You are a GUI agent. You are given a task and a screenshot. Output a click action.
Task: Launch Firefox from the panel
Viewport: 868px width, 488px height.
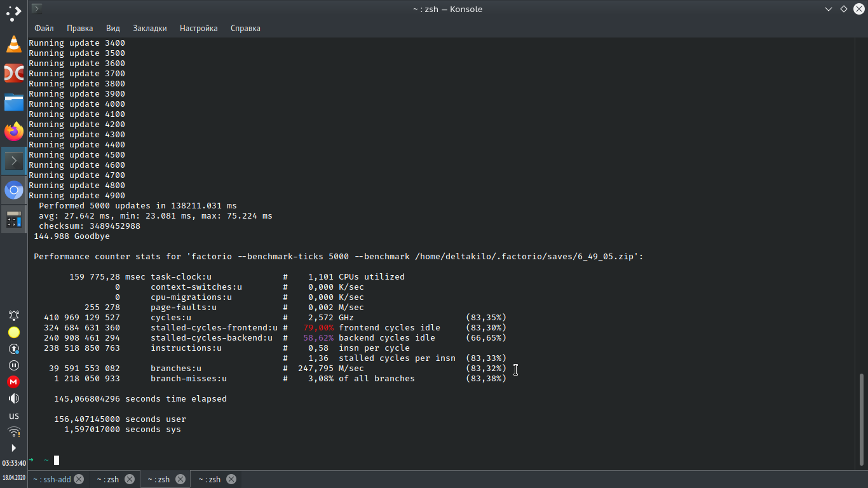[13, 132]
